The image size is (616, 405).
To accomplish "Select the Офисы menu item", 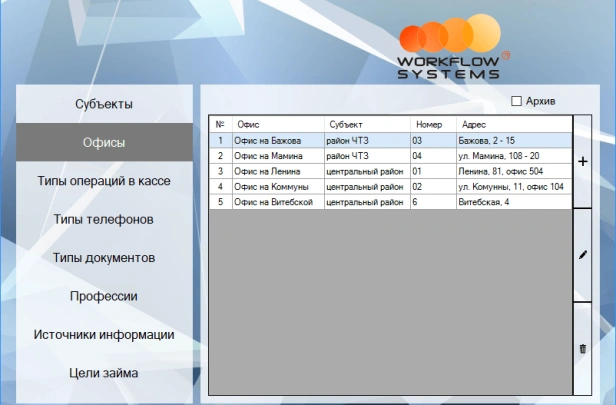I will (x=104, y=143).
